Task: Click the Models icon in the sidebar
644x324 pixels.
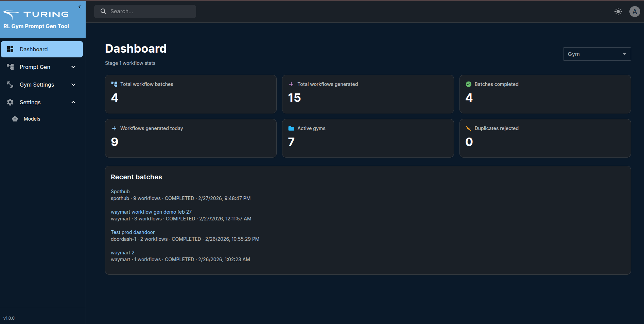Action: 15,119
